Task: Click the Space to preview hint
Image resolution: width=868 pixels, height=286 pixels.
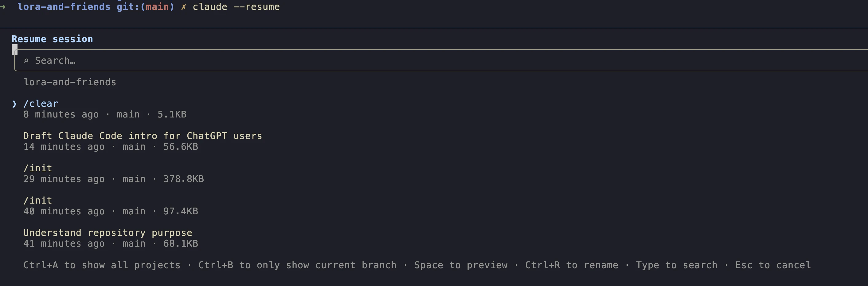Action: (x=461, y=265)
